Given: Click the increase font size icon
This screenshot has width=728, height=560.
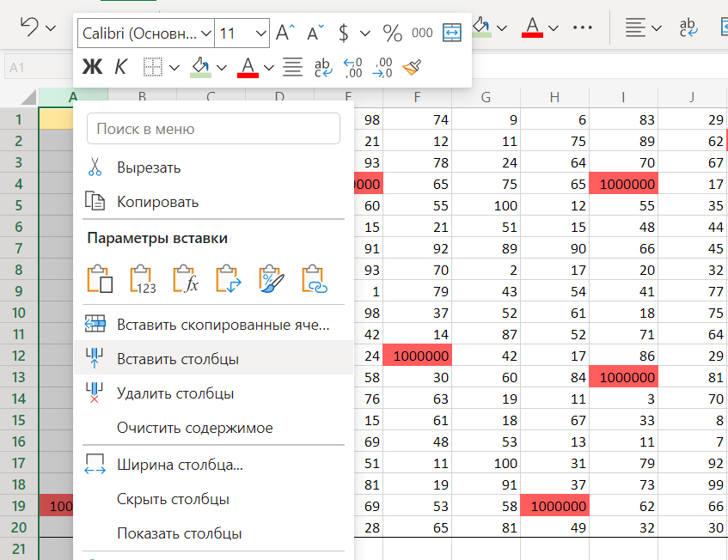Looking at the screenshot, I should [284, 33].
